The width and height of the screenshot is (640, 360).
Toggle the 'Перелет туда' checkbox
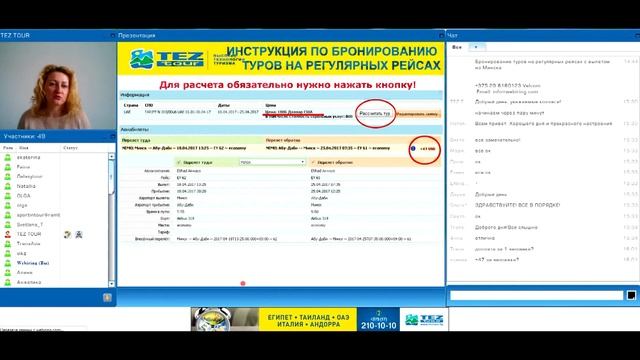click(178, 162)
